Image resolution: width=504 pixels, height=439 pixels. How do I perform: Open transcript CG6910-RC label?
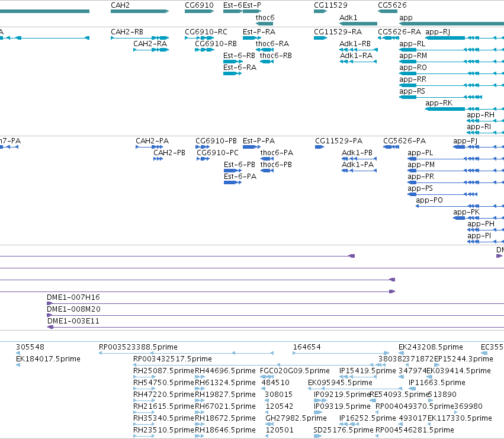click(206, 32)
